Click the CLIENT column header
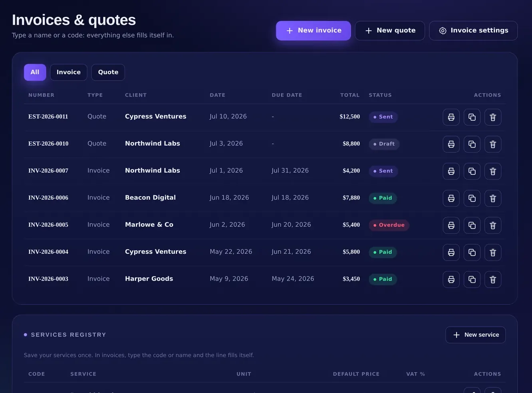Screen dimensions: 532x393 [136, 95]
